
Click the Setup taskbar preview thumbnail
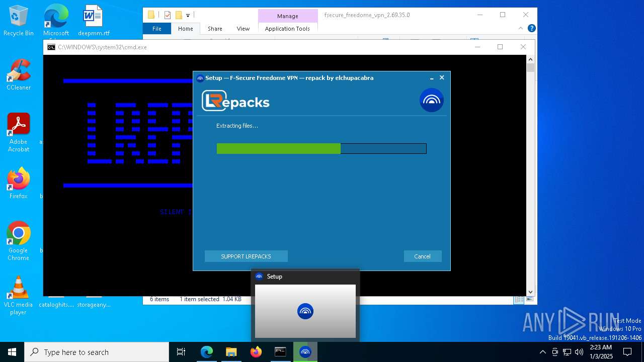click(x=305, y=311)
